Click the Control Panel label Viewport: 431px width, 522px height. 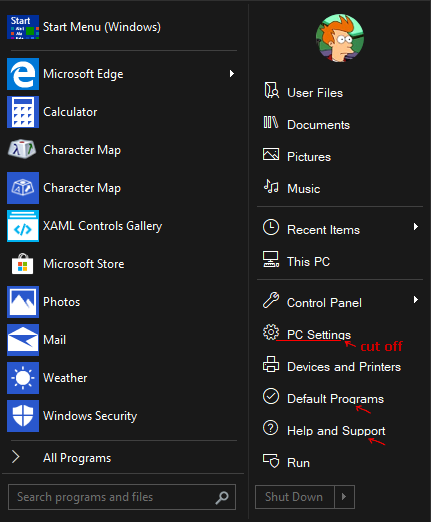click(x=324, y=303)
